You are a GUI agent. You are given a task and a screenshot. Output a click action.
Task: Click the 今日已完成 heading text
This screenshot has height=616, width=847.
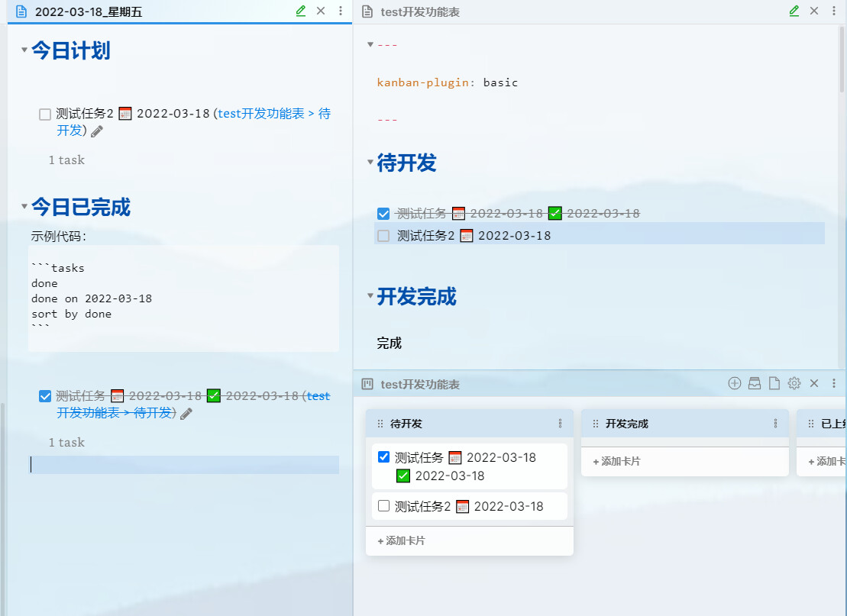click(81, 207)
